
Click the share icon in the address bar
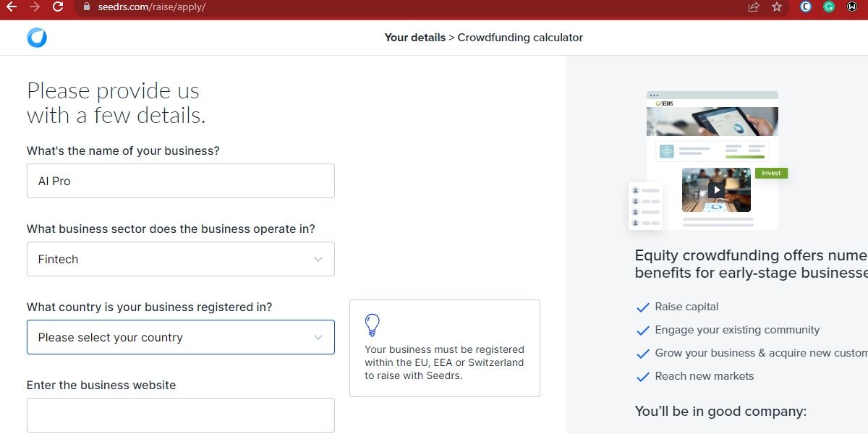[x=753, y=7]
